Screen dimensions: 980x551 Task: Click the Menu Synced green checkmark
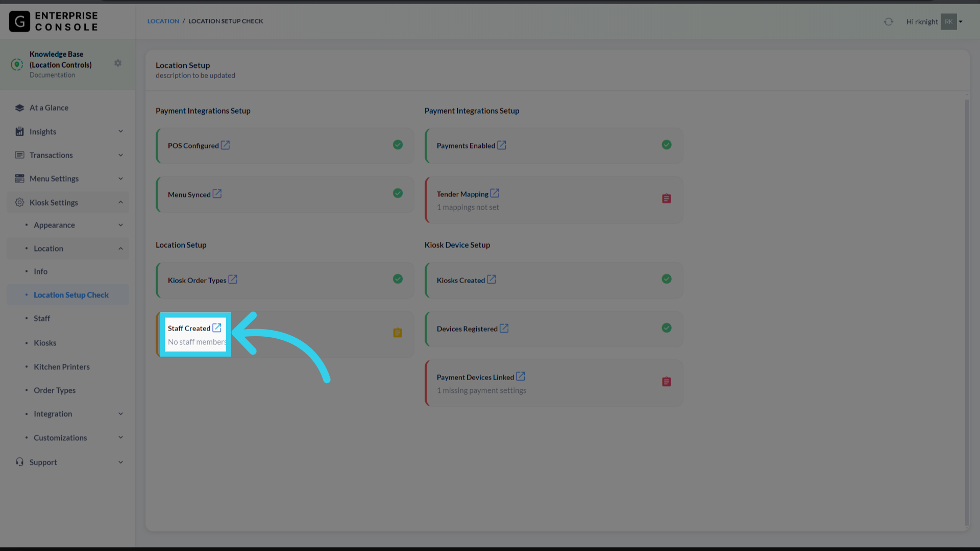(x=398, y=193)
